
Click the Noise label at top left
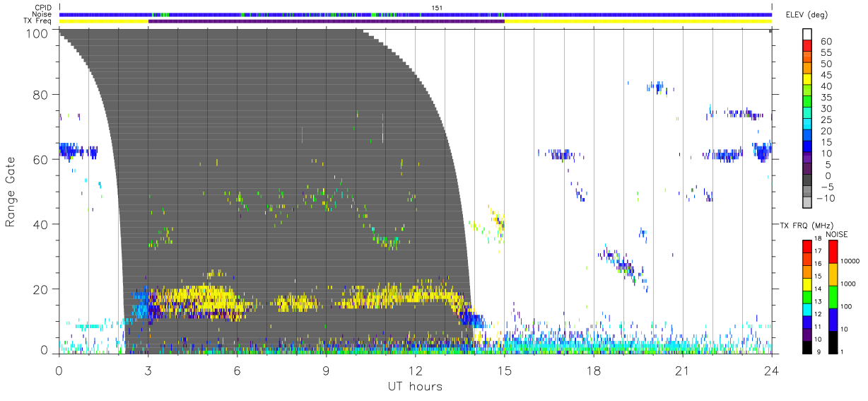coord(42,14)
